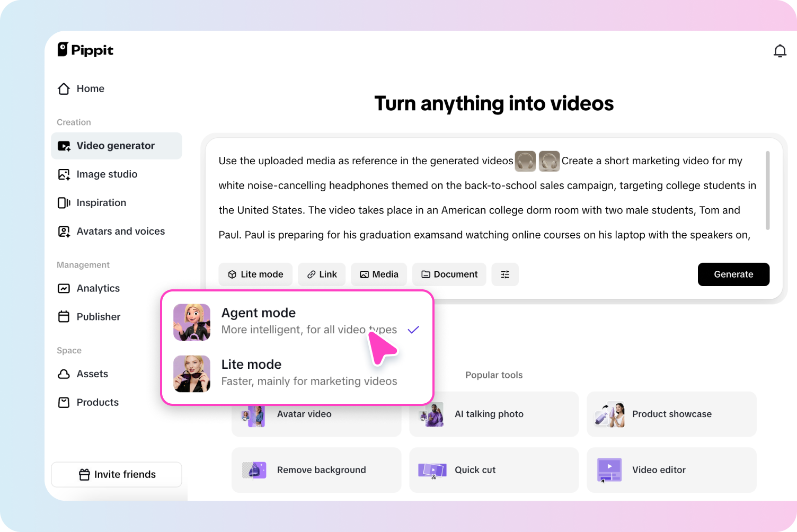Open the Video generator from sidebar

click(116, 146)
